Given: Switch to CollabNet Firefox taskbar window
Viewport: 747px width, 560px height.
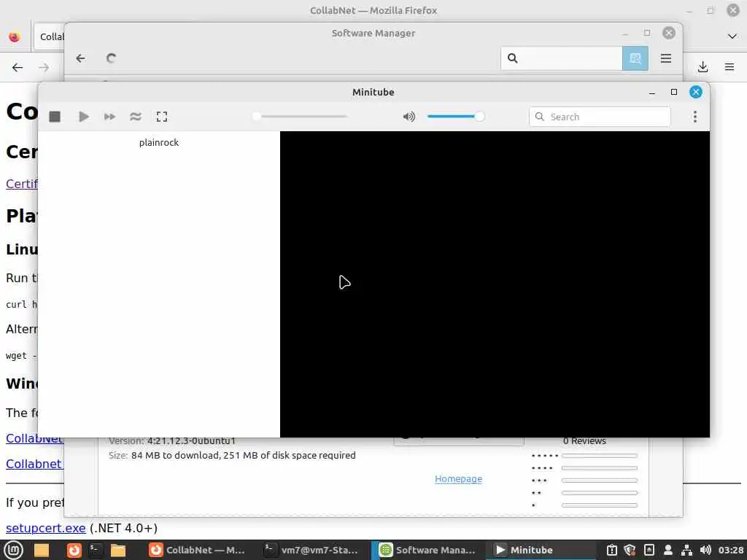Looking at the screenshot, I should pyautogui.click(x=197, y=550).
